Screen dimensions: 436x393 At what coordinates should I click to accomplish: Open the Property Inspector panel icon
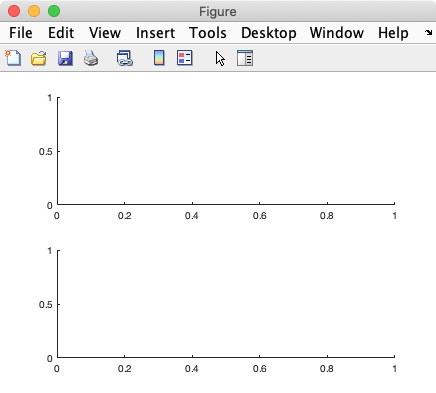245,58
